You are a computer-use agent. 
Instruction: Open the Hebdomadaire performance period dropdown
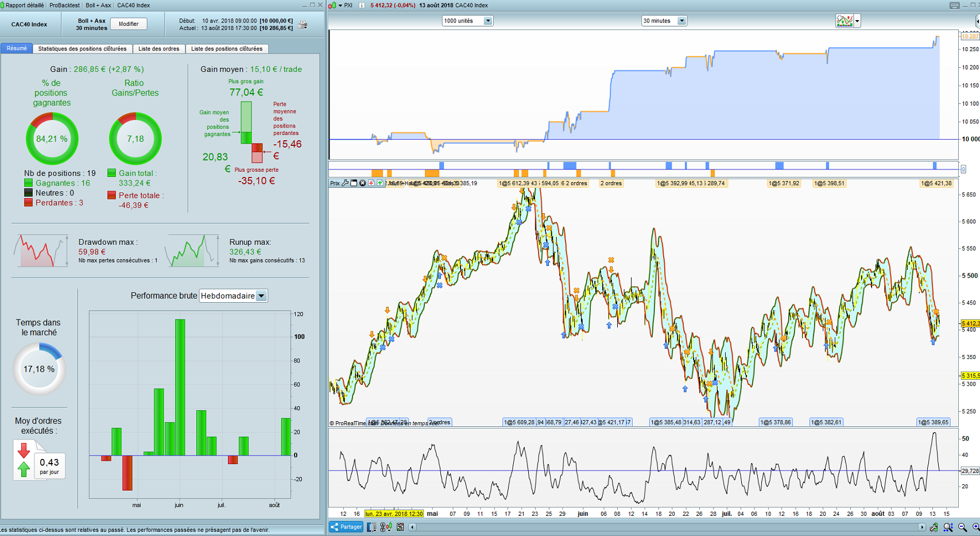point(233,296)
